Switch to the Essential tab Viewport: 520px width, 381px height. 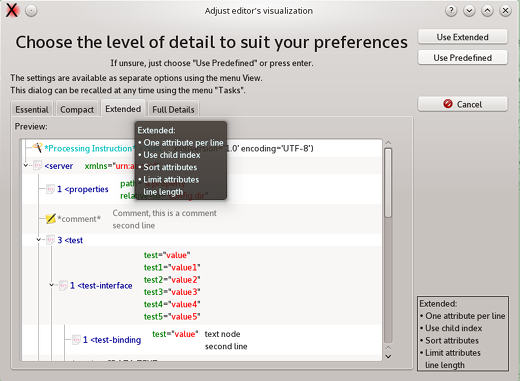coord(32,109)
